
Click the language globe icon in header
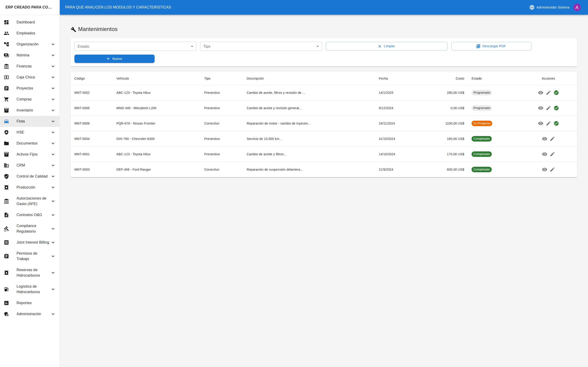tap(532, 7)
